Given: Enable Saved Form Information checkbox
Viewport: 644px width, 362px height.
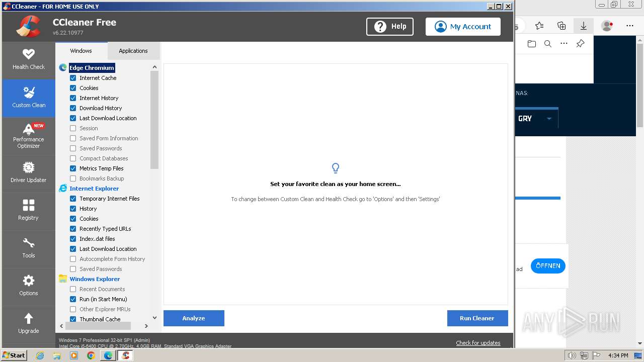Looking at the screenshot, I should [73, 138].
